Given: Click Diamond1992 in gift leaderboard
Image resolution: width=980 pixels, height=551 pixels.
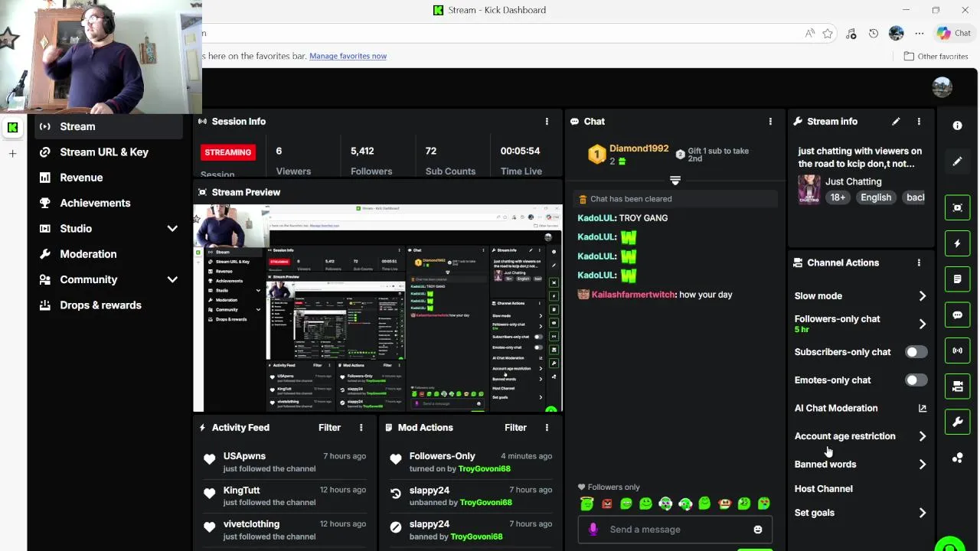Looking at the screenshot, I should point(639,148).
